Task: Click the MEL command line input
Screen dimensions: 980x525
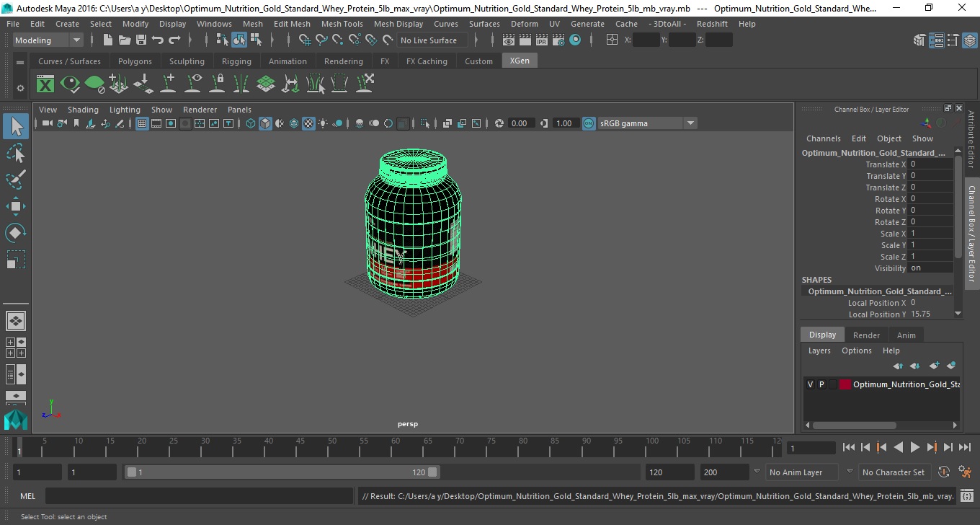Action: [x=199, y=496]
